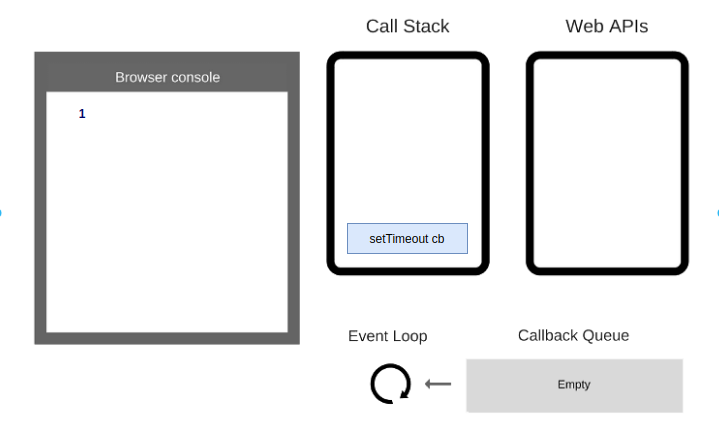Select the setTimeout cb block in Call Stack
Screen dimensions: 719x426
point(407,239)
